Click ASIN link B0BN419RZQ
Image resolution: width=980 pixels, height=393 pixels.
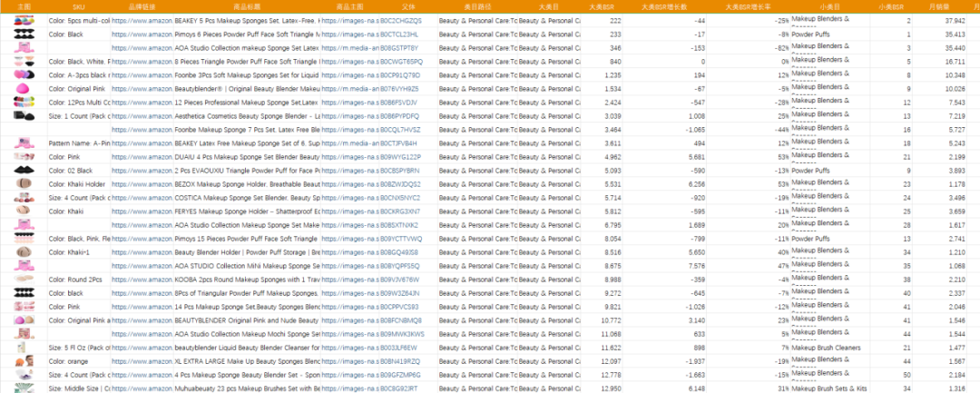pyautogui.click(x=400, y=361)
